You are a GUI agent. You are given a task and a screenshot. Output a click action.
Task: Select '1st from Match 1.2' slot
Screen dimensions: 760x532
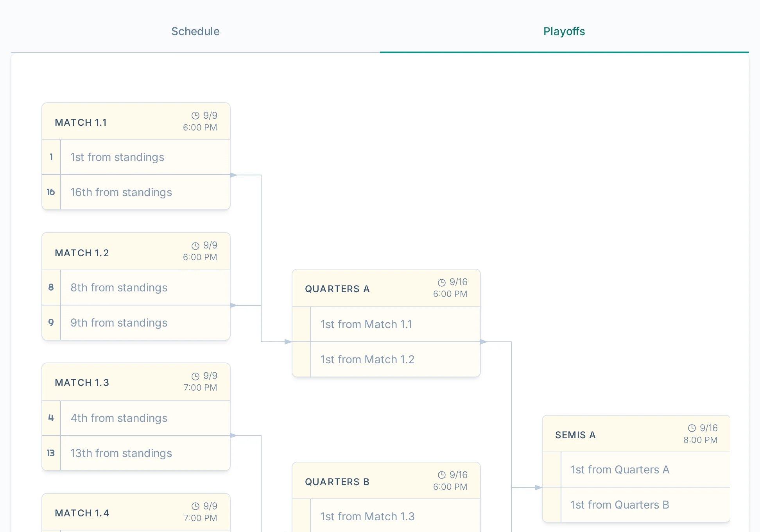386,359
